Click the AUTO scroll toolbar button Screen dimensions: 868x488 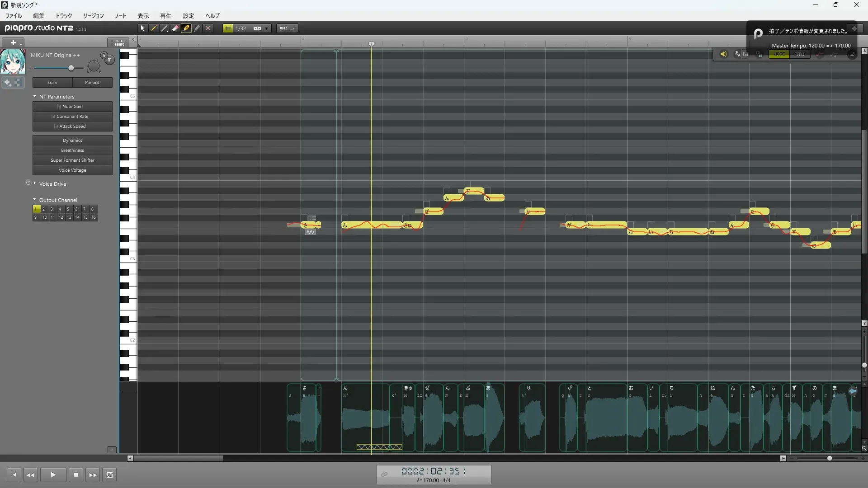coord(287,28)
